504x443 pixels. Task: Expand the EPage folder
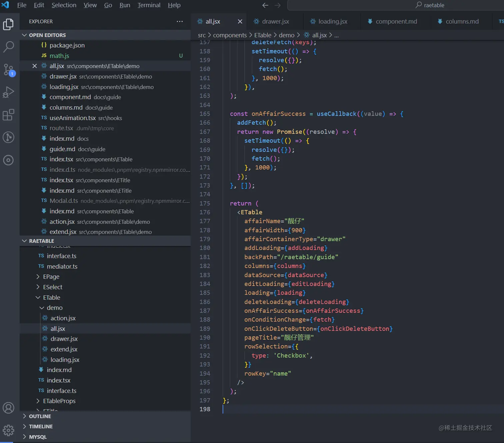coord(51,277)
